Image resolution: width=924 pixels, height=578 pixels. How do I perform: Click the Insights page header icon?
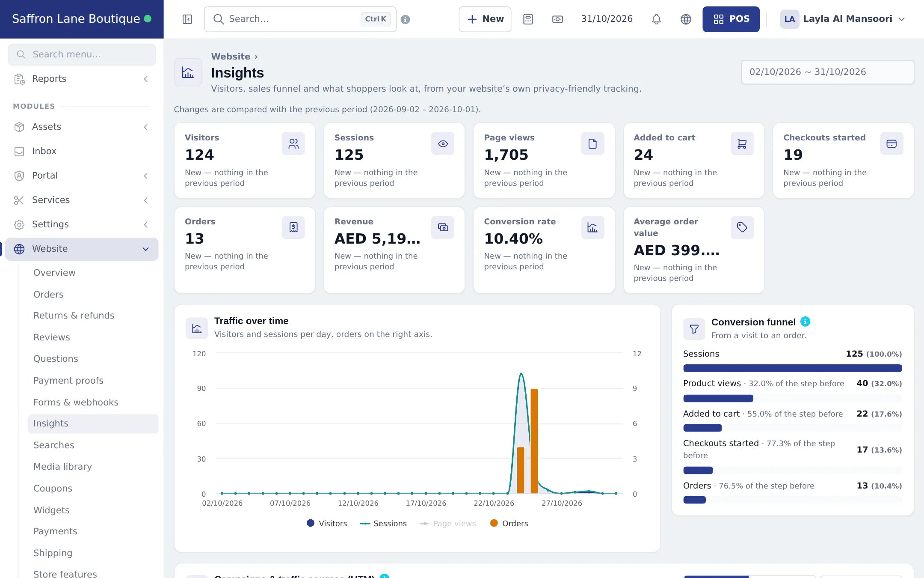tap(188, 72)
